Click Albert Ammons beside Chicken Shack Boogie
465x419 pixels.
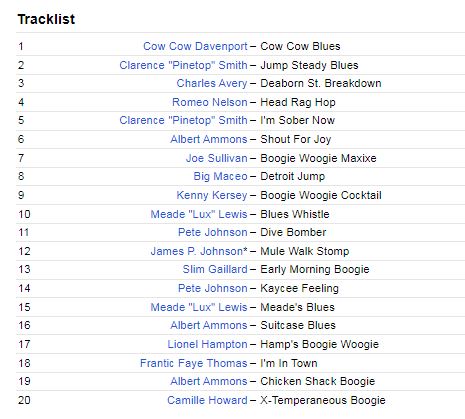point(209,381)
